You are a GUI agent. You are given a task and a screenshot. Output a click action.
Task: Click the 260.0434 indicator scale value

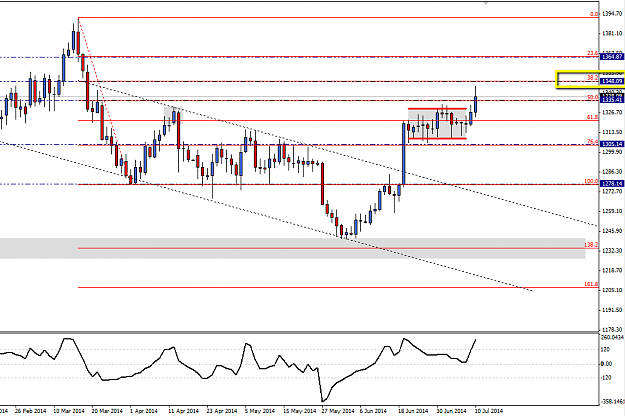tap(612, 338)
